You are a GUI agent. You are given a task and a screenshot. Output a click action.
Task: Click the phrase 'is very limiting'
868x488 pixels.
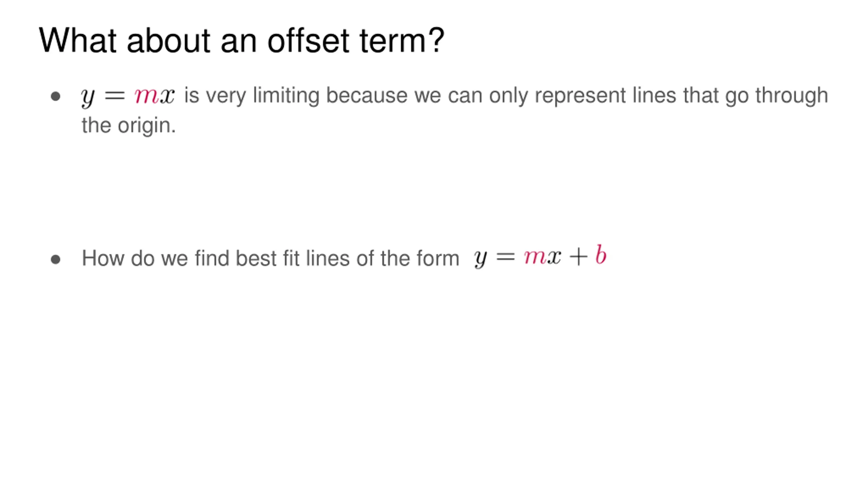(252, 95)
